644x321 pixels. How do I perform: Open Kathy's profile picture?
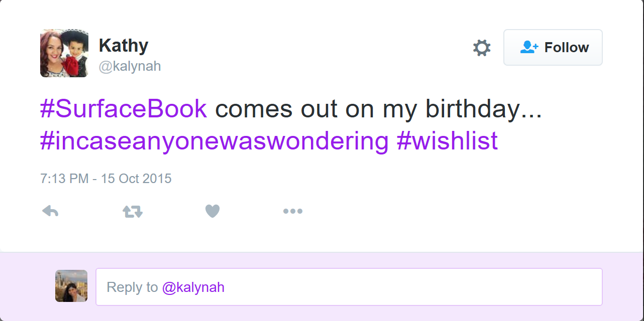(64, 53)
